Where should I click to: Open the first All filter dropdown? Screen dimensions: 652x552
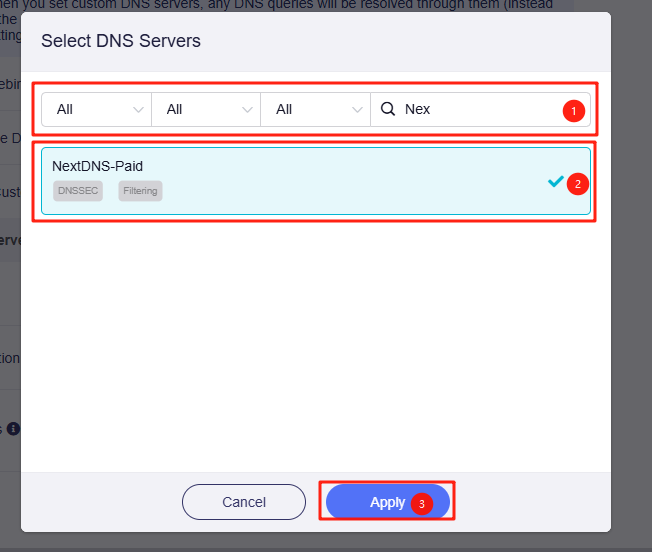tap(96, 109)
